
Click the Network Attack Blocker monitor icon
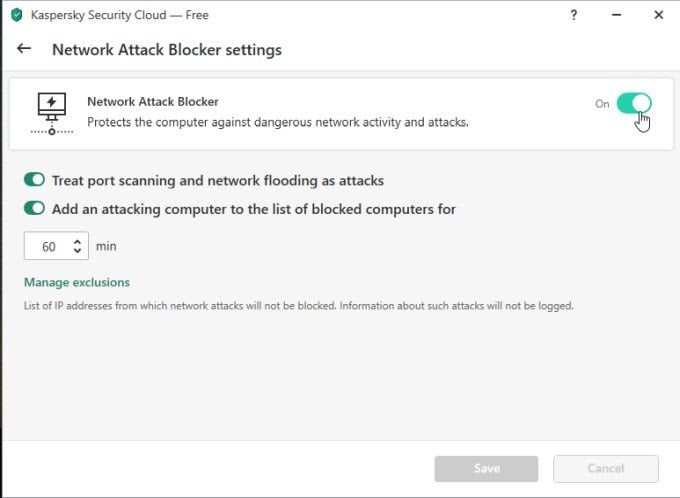point(51,112)
